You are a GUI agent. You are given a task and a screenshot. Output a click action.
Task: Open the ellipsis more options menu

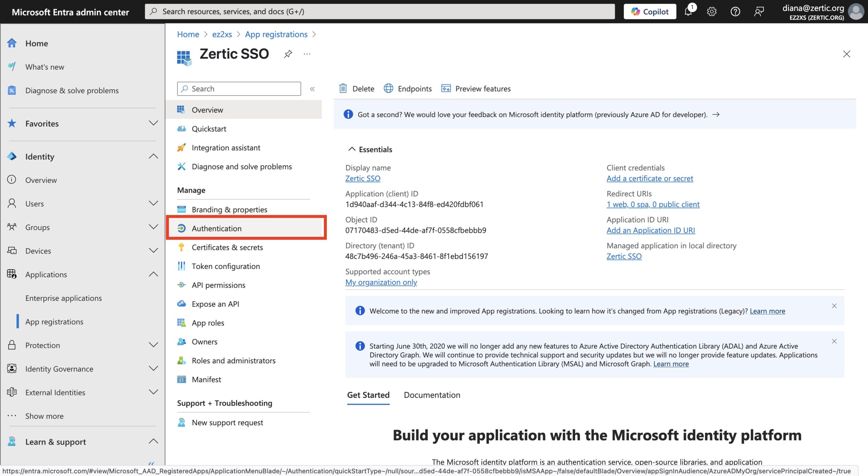pos(307,54)
